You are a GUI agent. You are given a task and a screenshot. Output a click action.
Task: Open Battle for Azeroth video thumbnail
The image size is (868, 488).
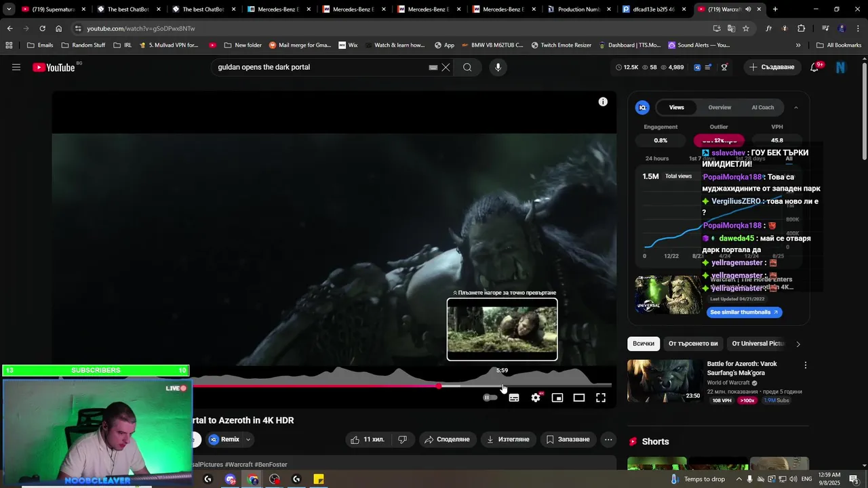point(665,381)
